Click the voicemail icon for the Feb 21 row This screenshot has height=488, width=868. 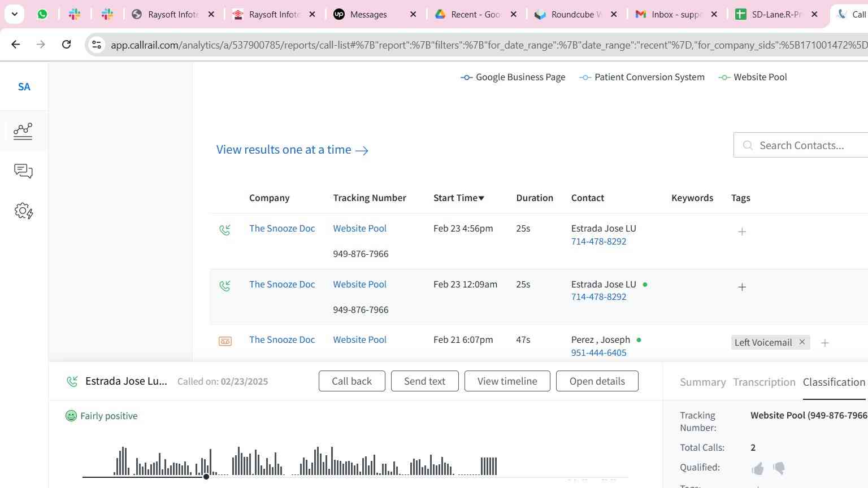[x=225, y=341]
